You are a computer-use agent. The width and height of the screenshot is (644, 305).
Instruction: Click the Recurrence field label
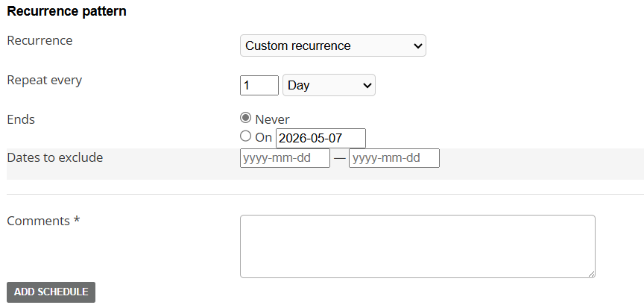pos(40,40)
